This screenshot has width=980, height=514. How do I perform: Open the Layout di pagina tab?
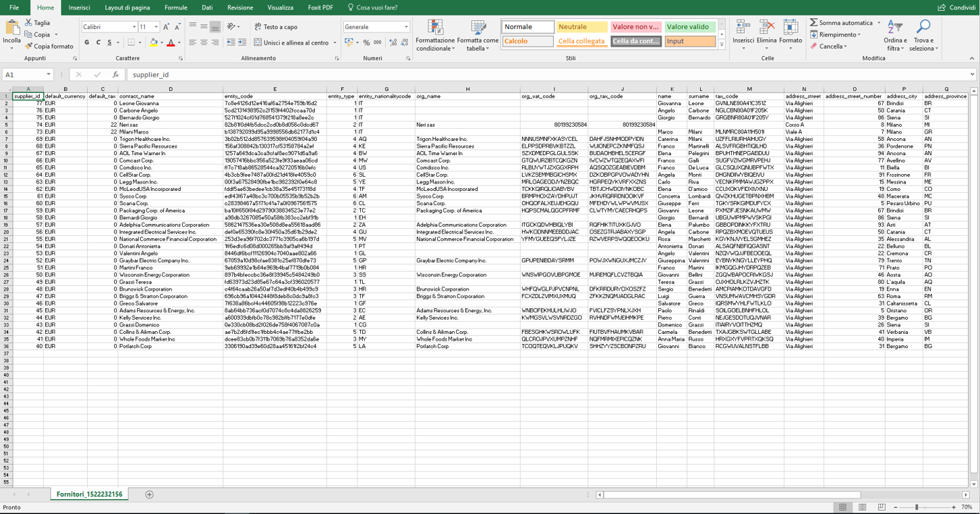click(x=127, y=7)
